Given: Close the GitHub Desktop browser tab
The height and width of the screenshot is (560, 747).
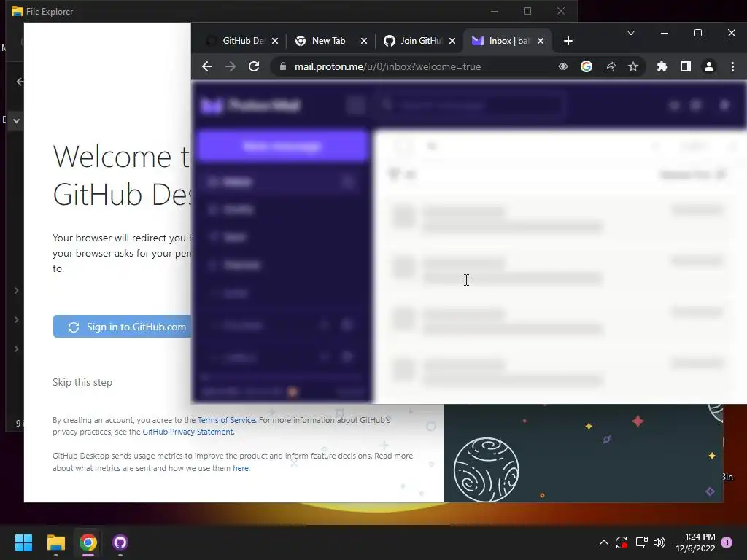Looking at the screenshot, I should coord(275,41).
